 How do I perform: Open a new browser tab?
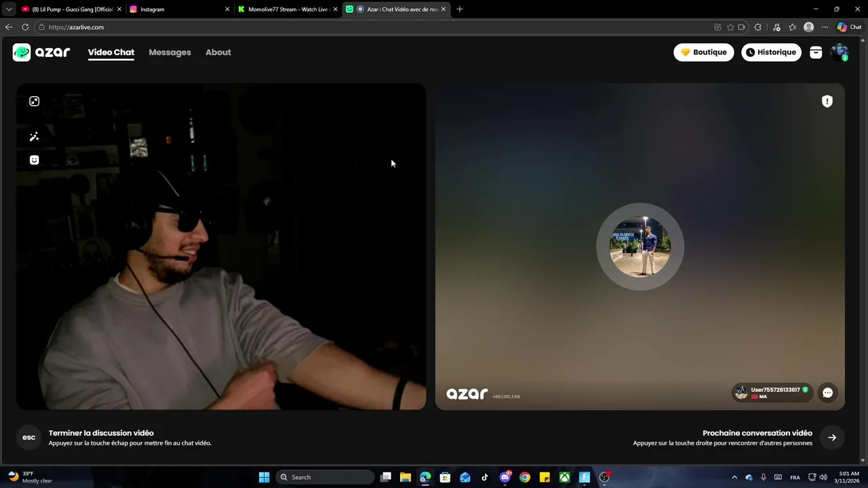click(460, 9)
